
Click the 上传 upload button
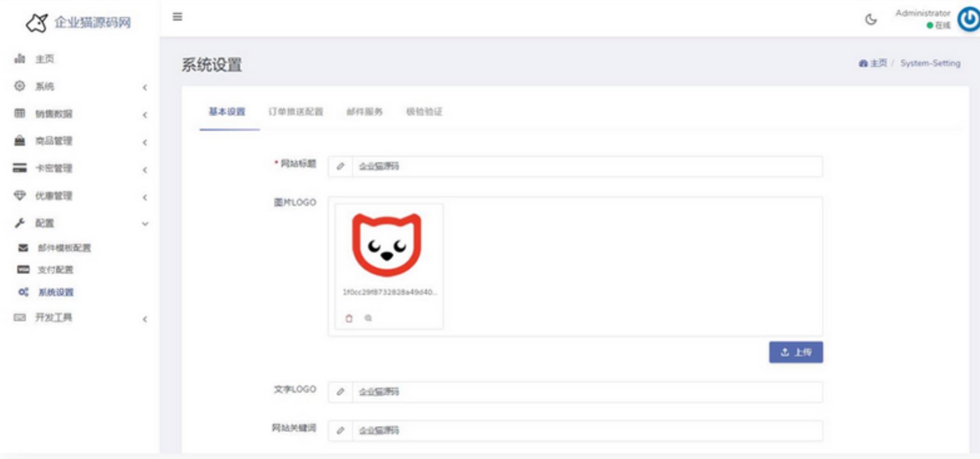[x=796, y=352]
